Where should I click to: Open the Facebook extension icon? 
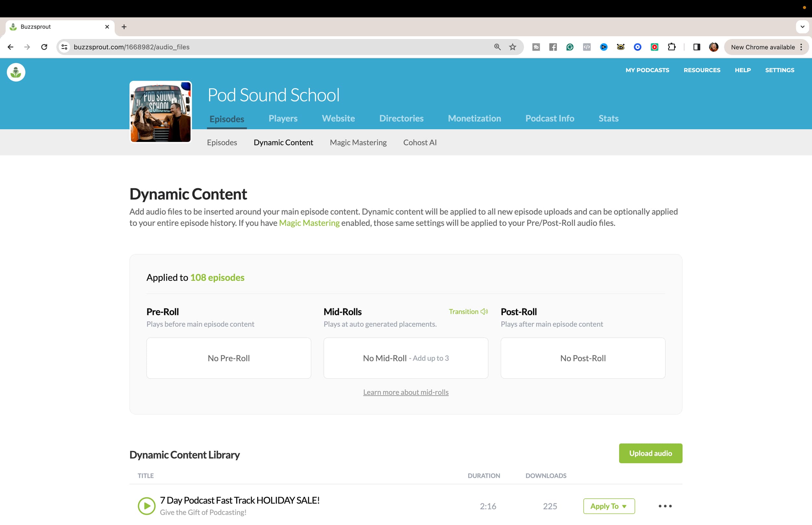point(553,47)
